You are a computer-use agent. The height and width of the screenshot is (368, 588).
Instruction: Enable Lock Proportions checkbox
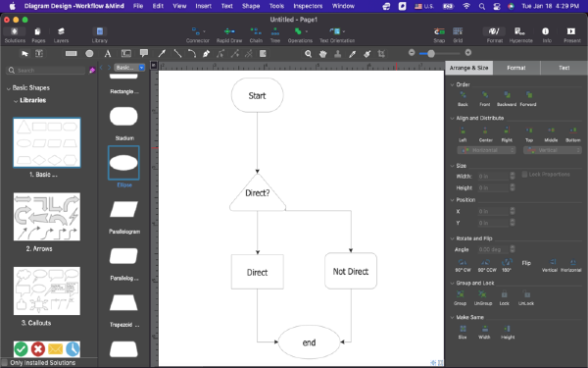point(524,175)
